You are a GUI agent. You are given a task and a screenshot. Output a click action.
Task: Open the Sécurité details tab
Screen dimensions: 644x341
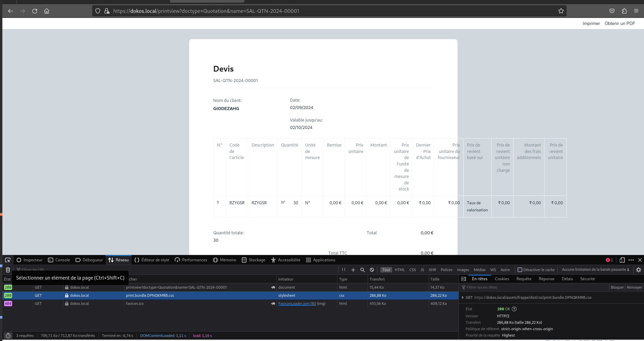point(587,279)
